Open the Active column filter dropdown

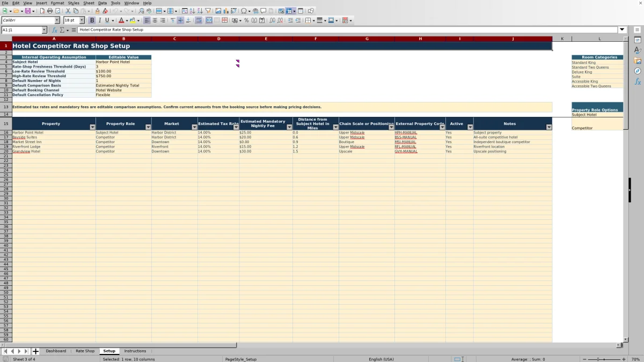(x=470, y=127)
